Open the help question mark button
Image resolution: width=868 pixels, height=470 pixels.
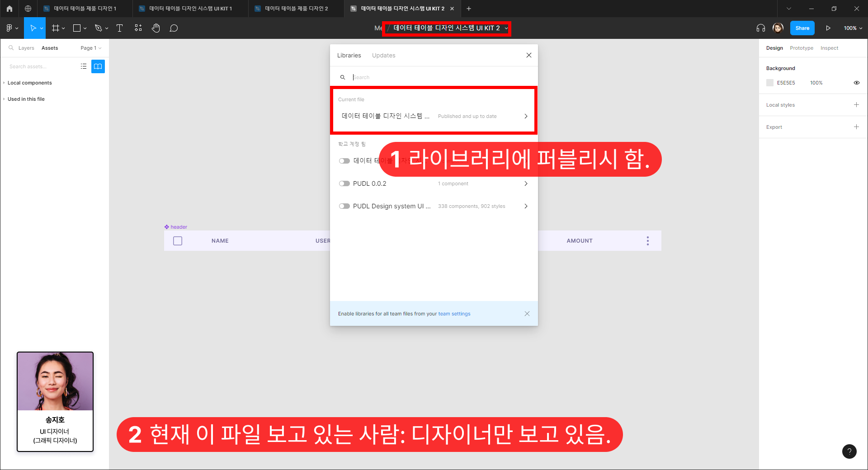pyautogui.click(x=849, y=451)
